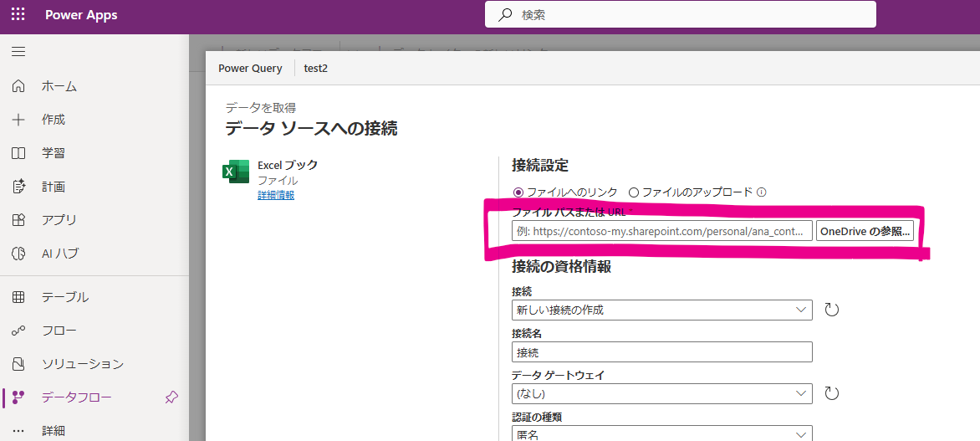Screen dimensions: 980x441
Task: Open the 認証の種類 dropdown
Action: pos(662,433)
